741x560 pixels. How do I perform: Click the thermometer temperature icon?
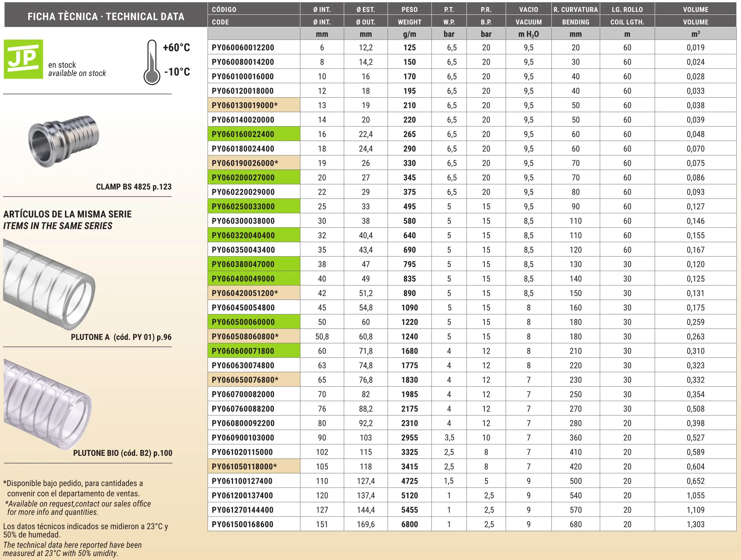click(x=152, y=63)
